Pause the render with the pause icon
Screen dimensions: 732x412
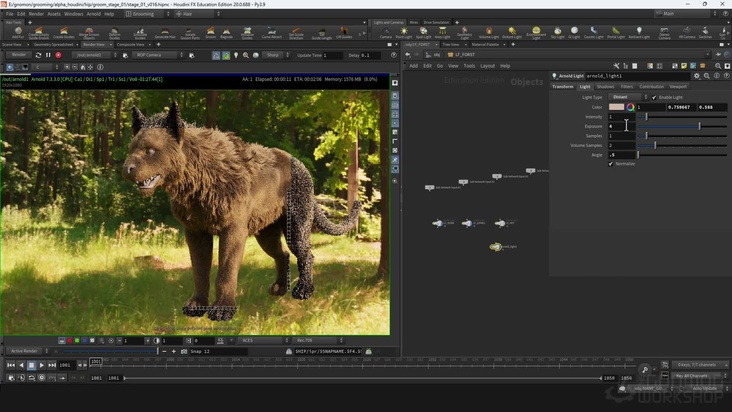(x=48, y=55)
